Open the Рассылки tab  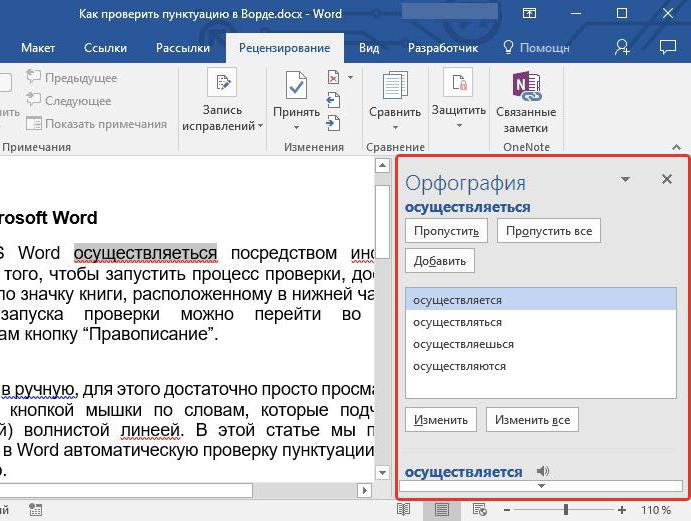click(x=183, y=48)
